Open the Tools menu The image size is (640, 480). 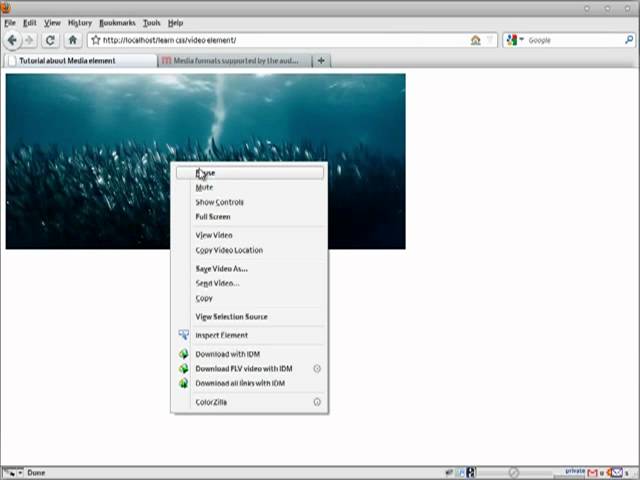pyautogui.click(x=151, y=23)
